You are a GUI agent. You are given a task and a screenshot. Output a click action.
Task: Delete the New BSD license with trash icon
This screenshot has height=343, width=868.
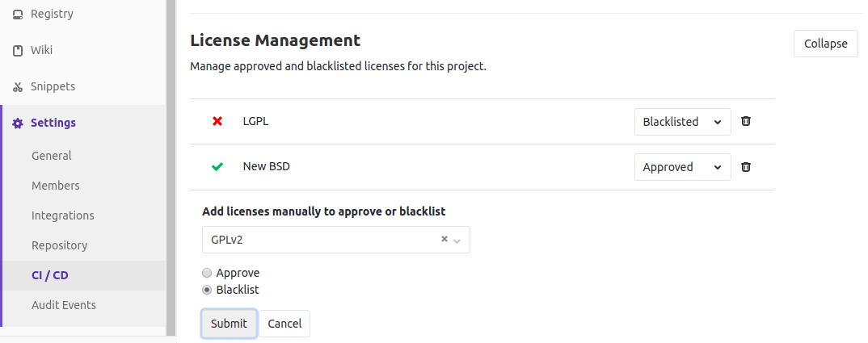pyautogui.click(x=746, y=166)
